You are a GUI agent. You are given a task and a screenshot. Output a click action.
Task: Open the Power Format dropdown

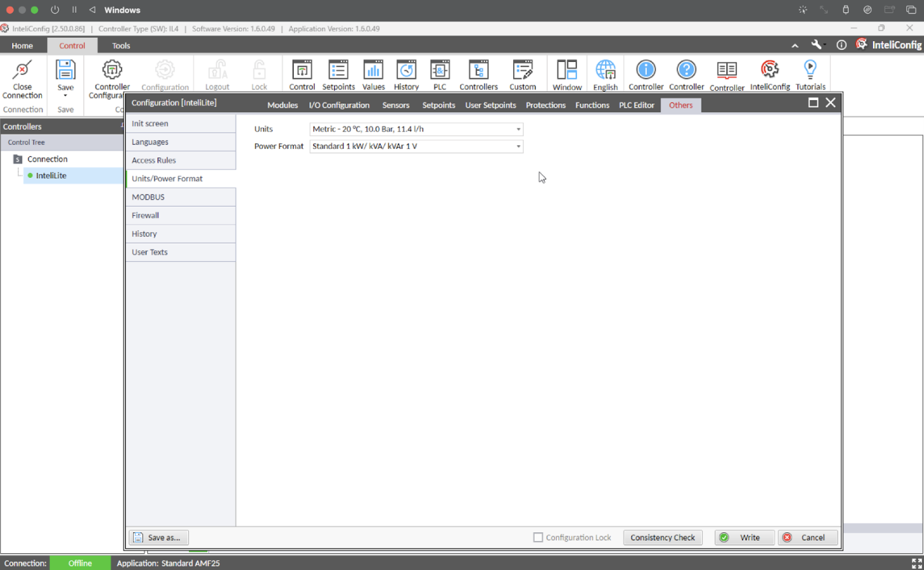pyautogui.click(x=518, y=147)
